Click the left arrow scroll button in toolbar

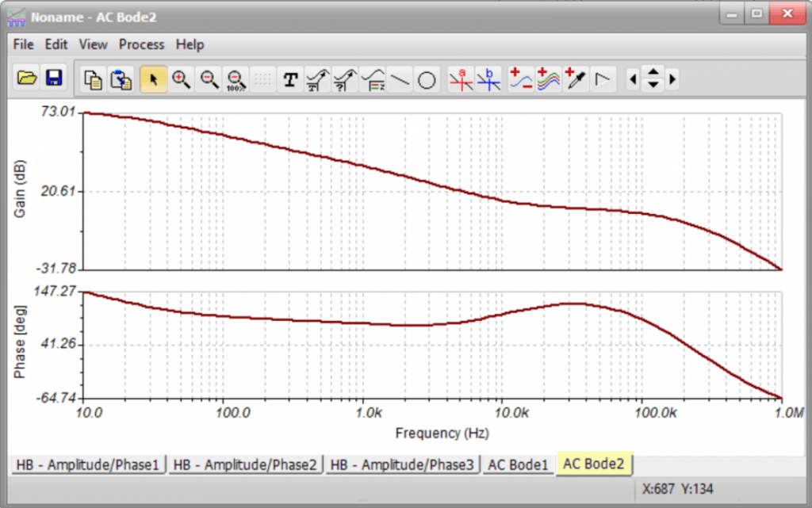(633, 79)
